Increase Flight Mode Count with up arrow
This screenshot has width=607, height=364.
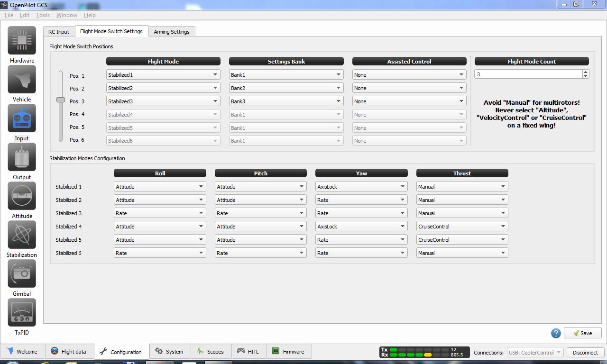[x=586, y=72]
